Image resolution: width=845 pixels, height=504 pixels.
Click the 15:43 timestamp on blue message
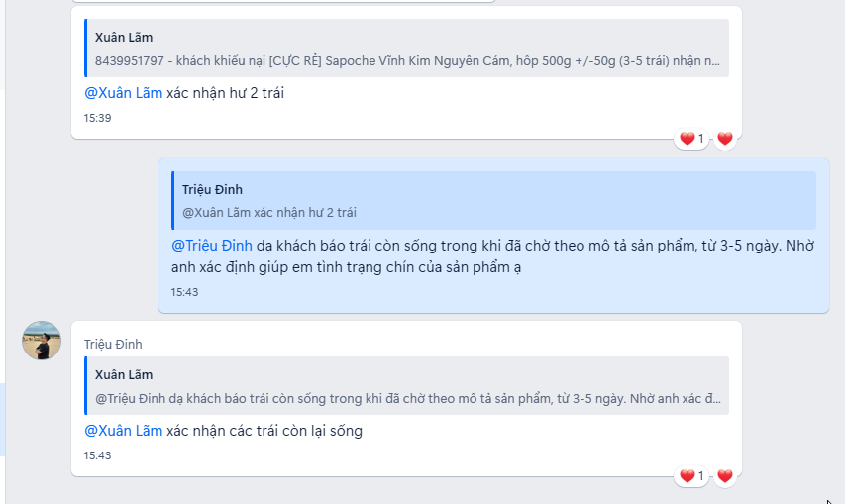185,292
